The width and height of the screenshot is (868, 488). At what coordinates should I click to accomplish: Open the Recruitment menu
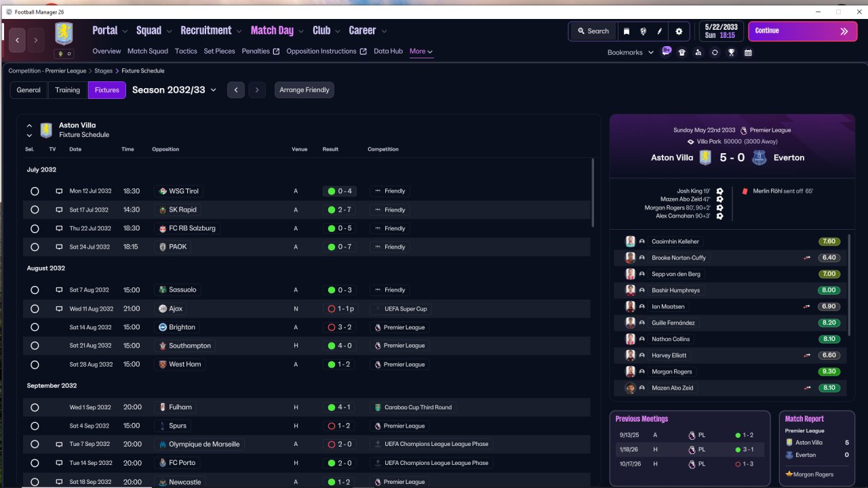211,30
